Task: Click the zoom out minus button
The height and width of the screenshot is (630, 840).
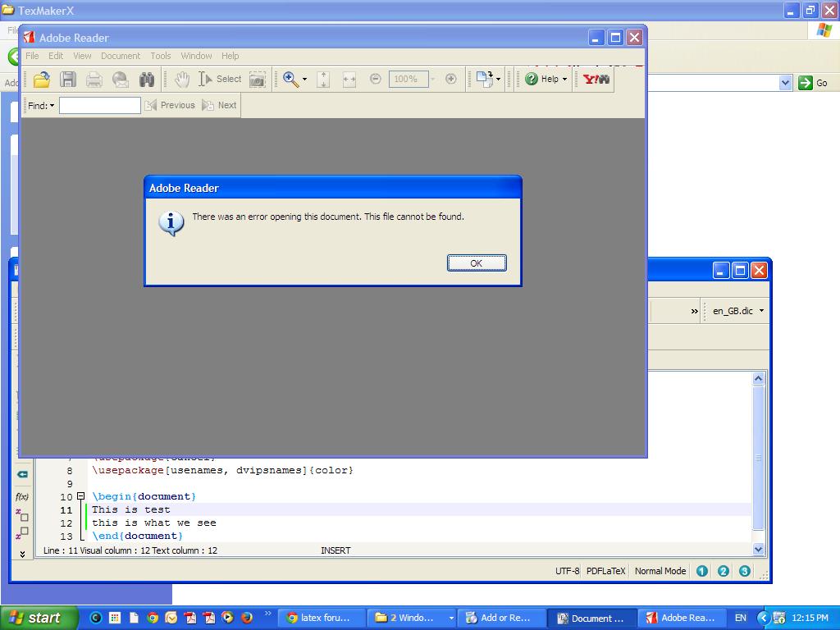Action: (x=376, y=80)
